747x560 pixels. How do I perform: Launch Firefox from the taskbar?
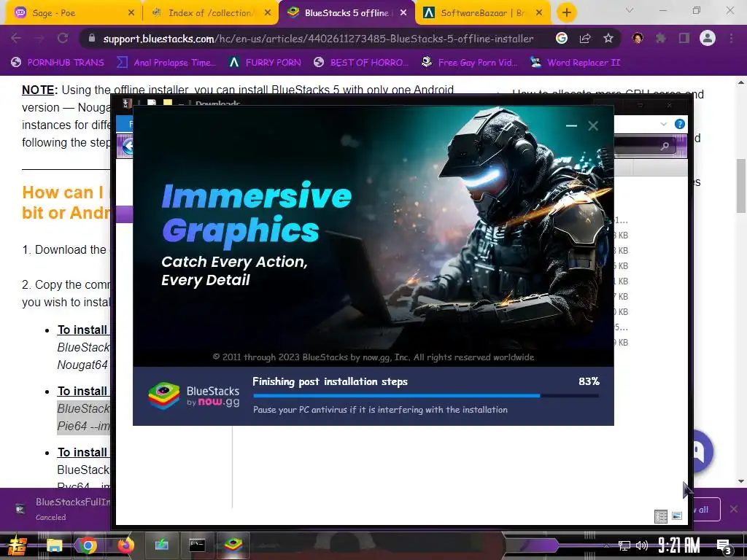click(125, 545)
